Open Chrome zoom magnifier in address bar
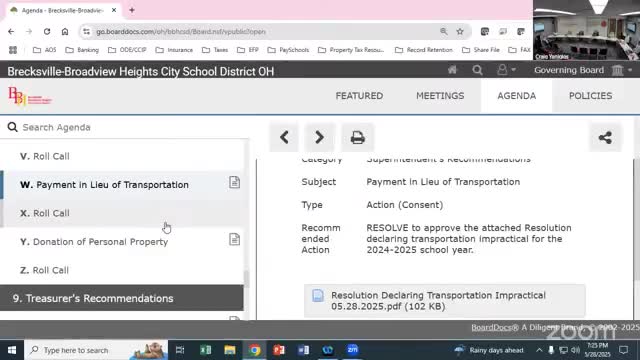 [x=444, y=31]
